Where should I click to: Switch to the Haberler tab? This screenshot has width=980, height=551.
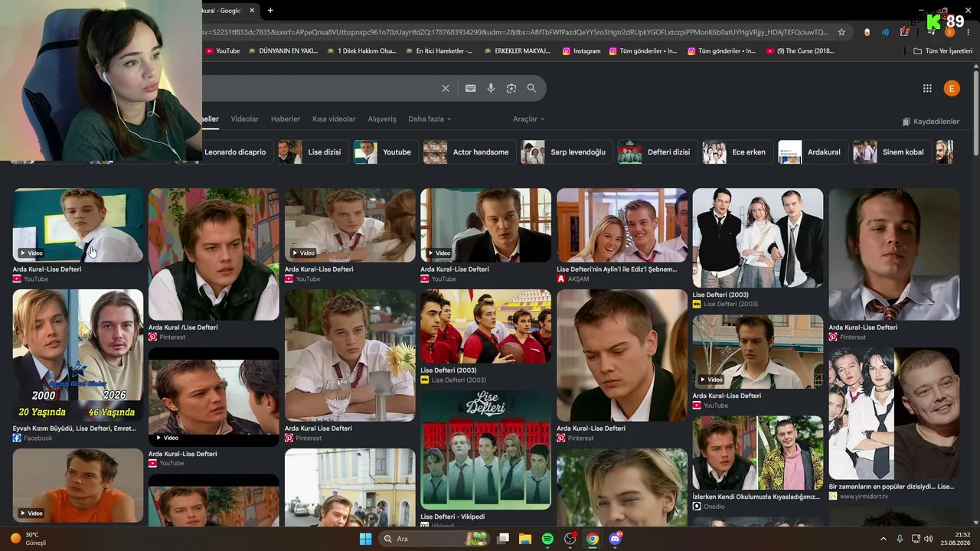[286, 119]
